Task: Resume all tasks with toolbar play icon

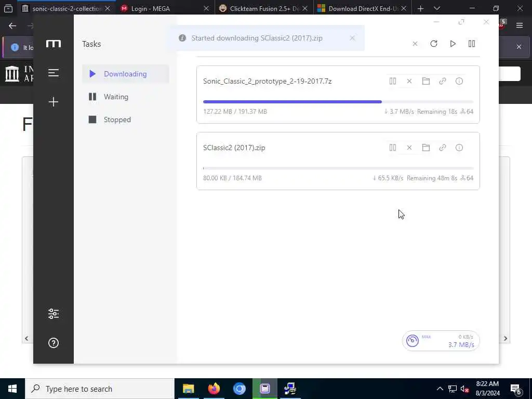Action: tap(453, 44)
